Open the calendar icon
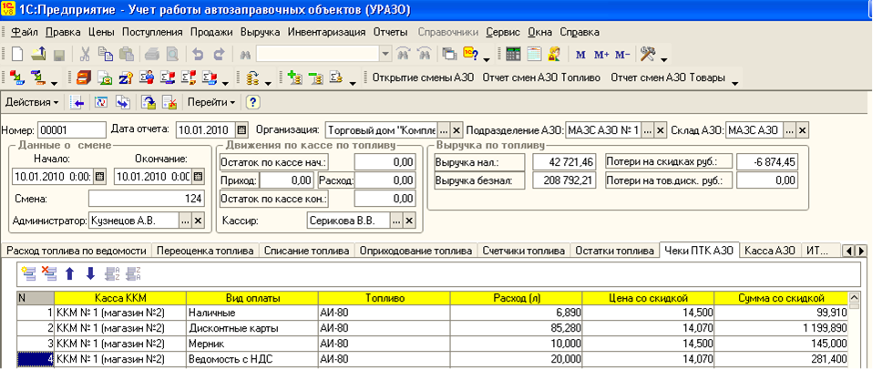The height and width of the screenshot is (369, 873). tap(534, 54)
